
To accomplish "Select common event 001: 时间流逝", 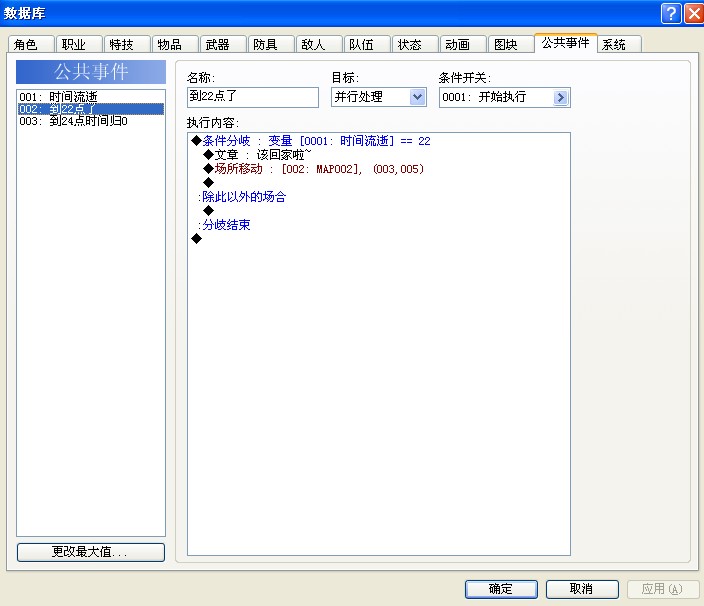I will tap(91, 97).
